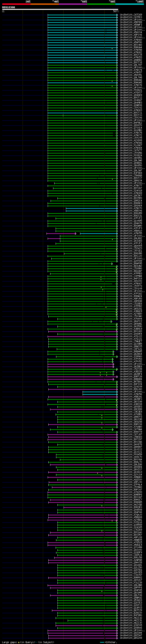The height and width of the screenshot is (644, 146).
Task: Click UniRef100_A7NX76 hit name
Action: click(131, 85)
